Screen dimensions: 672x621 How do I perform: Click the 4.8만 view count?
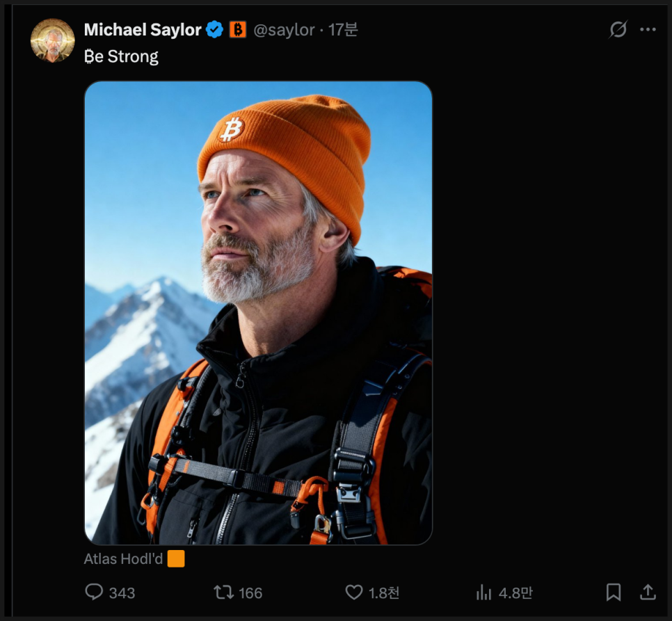coord(515,592)
